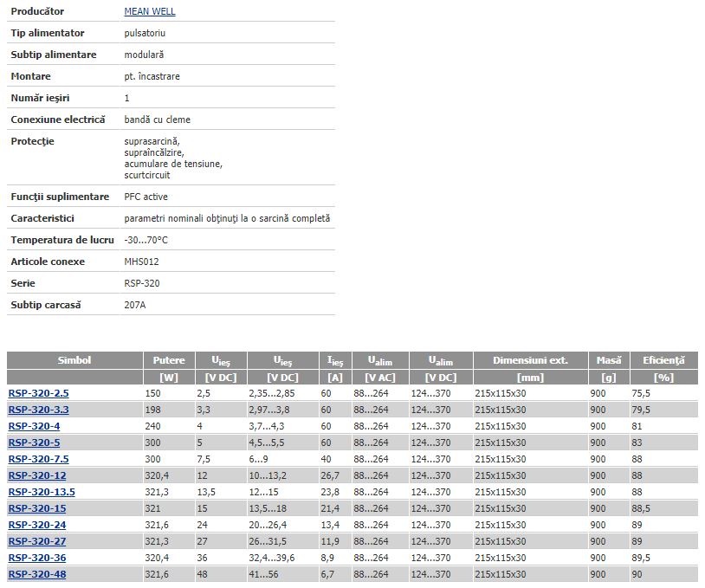The image size is (705, 588).
Task: Open the RSP-320-36 model link
Action: (x=36, y=558)
